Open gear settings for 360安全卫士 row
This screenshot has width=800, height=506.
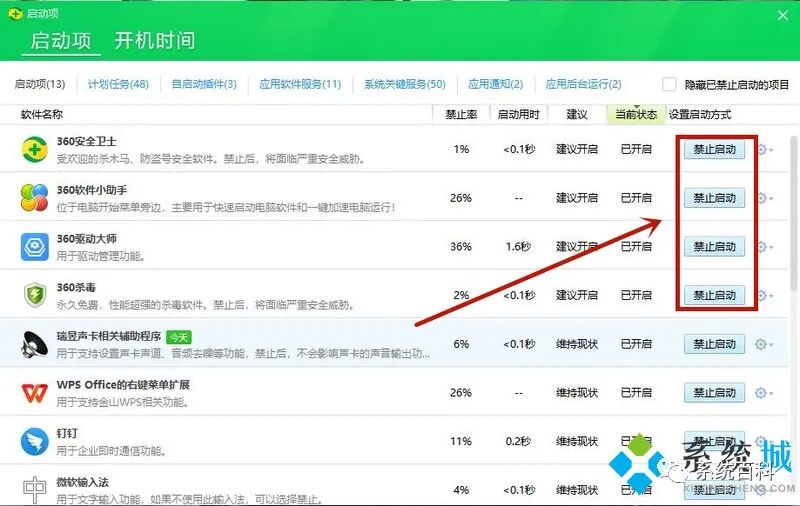click(x=764, y=149)
